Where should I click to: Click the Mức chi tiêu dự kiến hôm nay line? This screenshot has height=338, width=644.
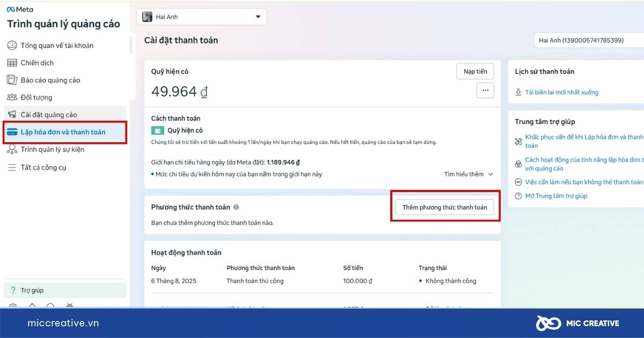click(238, 174)
